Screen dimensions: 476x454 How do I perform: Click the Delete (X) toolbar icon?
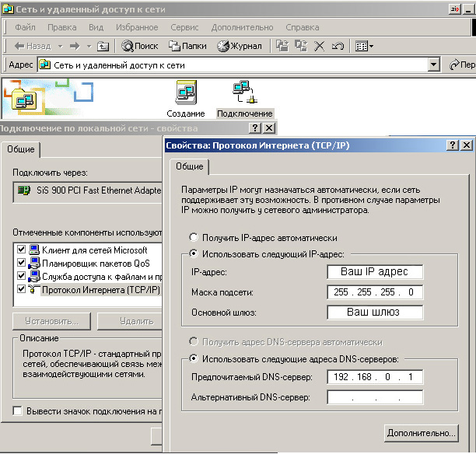coord(319,46)
